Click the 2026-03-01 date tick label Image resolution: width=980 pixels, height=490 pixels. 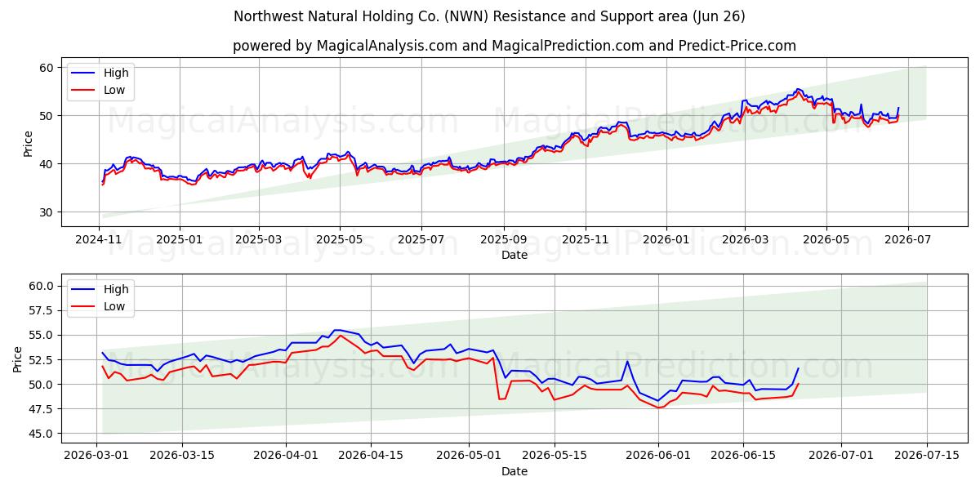coord(96,457)
